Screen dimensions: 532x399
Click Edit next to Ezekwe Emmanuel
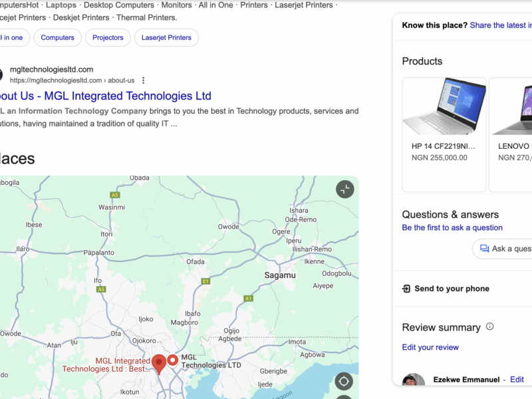[x=517, y=380]
